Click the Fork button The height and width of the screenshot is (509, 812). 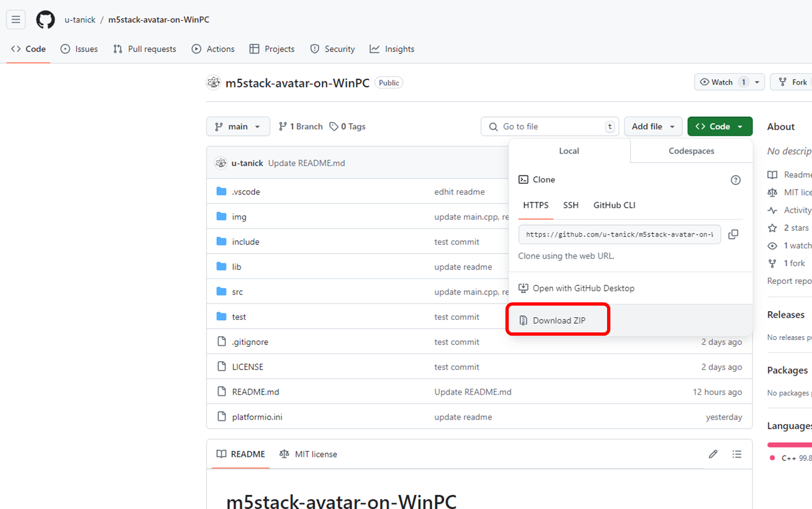click(x=792, y=82)
